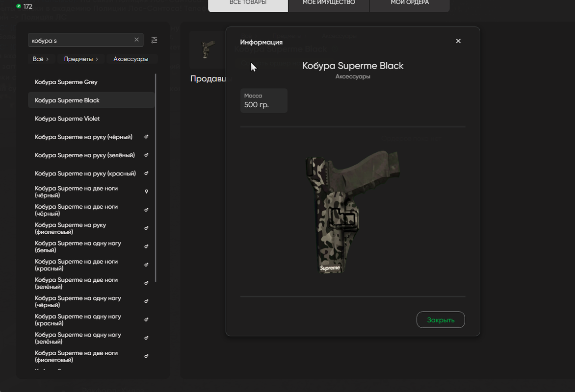Click the Масса 500 гр. info box

coord(263,100)
